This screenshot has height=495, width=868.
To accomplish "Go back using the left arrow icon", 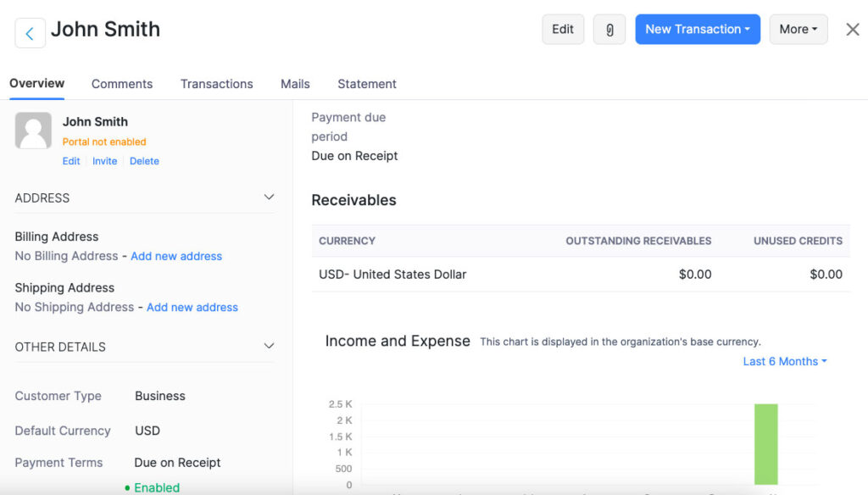I will click(30, 31).
